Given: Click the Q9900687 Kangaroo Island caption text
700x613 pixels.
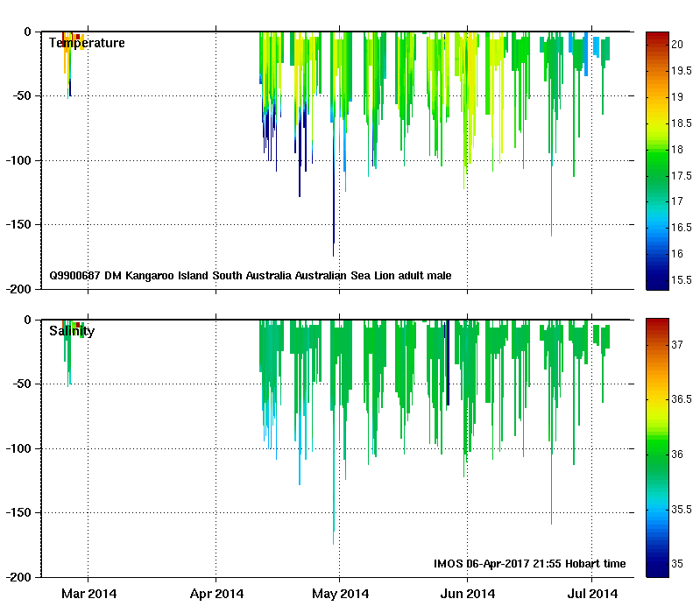Looking at the screenshot, I should pos(251,276).
